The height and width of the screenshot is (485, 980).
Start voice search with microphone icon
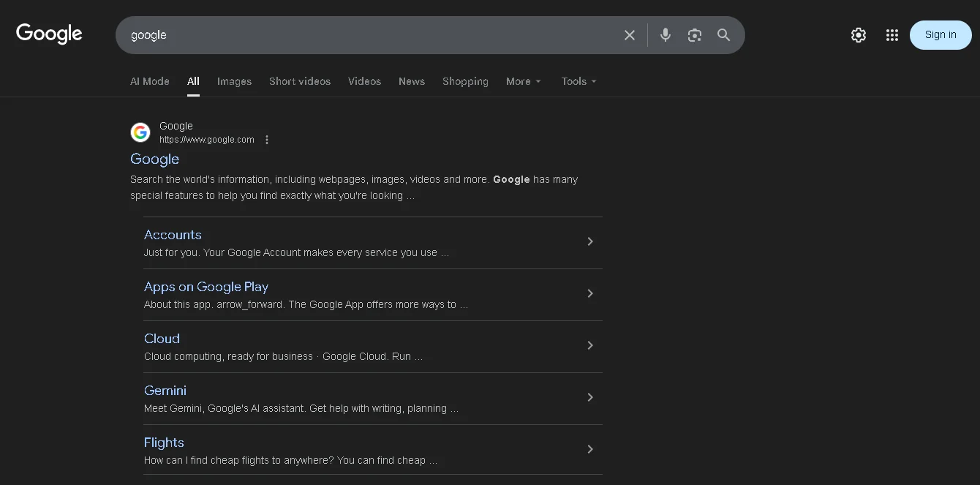click(x=665, y=35)
